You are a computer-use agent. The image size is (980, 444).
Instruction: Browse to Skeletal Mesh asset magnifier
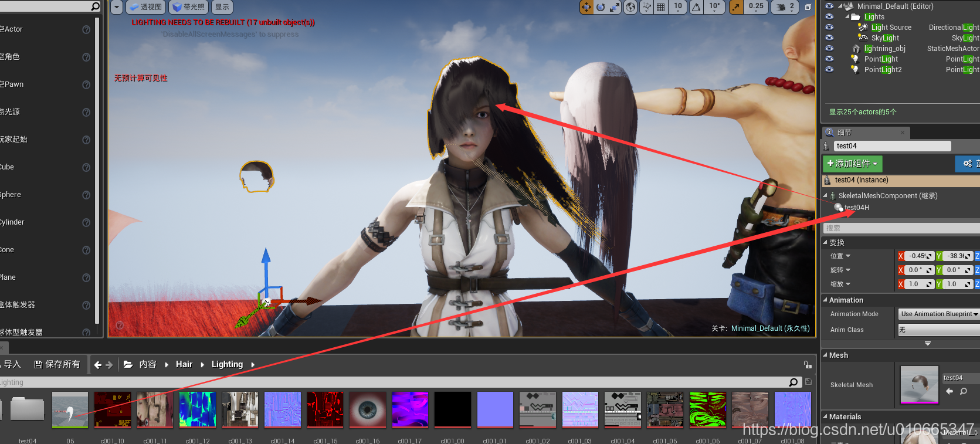(963, 391)
